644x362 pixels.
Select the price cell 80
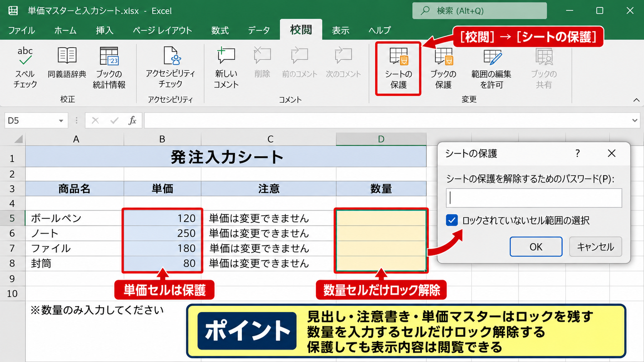pos(162,263)
